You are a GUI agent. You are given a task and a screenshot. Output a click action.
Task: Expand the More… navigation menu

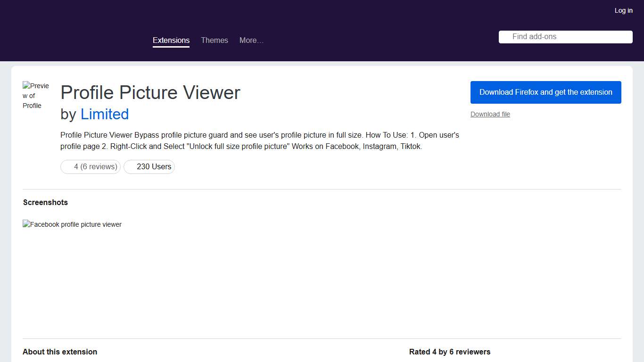pos(251,40)
